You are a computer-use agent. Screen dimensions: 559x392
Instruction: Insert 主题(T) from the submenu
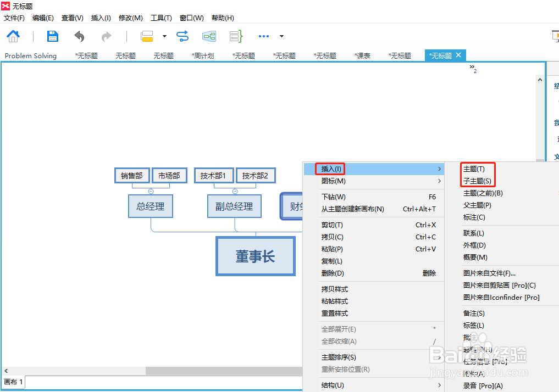(x=474, y=169)
